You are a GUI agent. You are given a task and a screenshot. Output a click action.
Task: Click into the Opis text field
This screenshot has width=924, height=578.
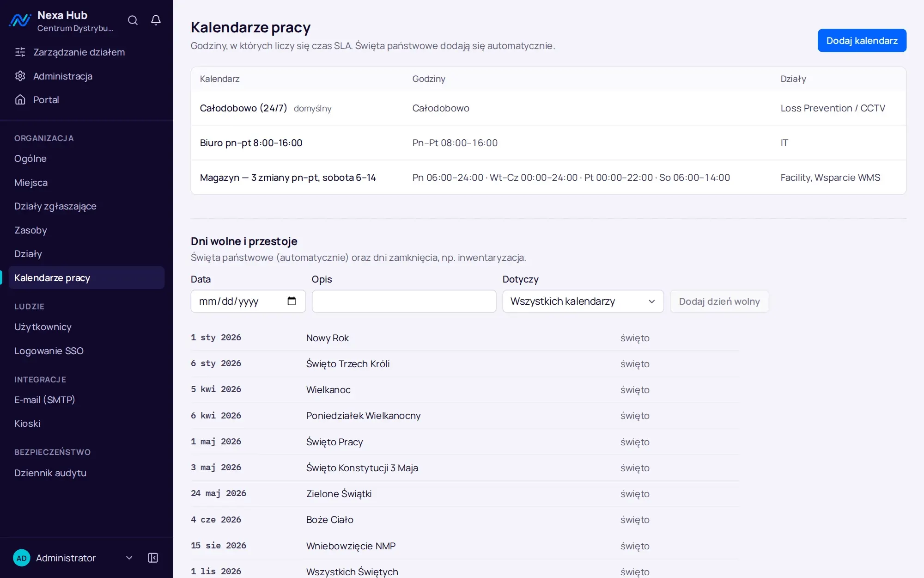tap(404, 301)
